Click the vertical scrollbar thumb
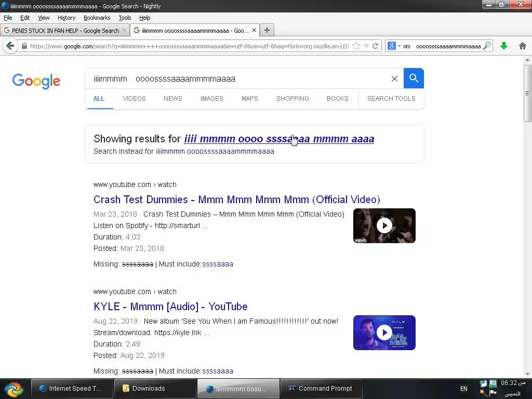The width and height of the screenshot is (532, 399). pyautogui.click(x=527, y=94)
